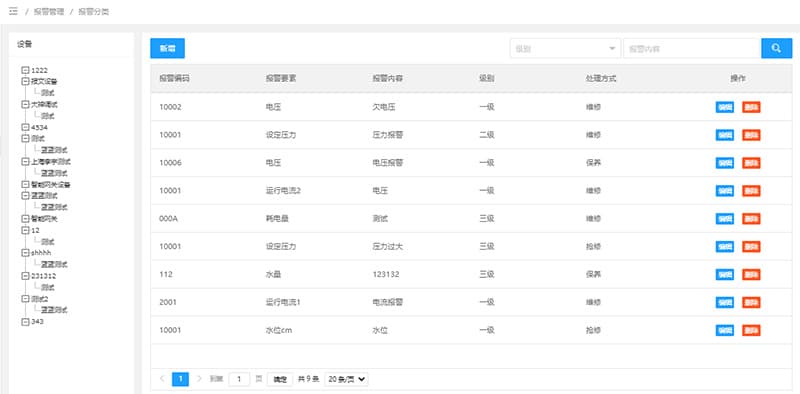Toggle the sidebar menu hamburger icon
800x394 pixels.
[x=13, y=11]
